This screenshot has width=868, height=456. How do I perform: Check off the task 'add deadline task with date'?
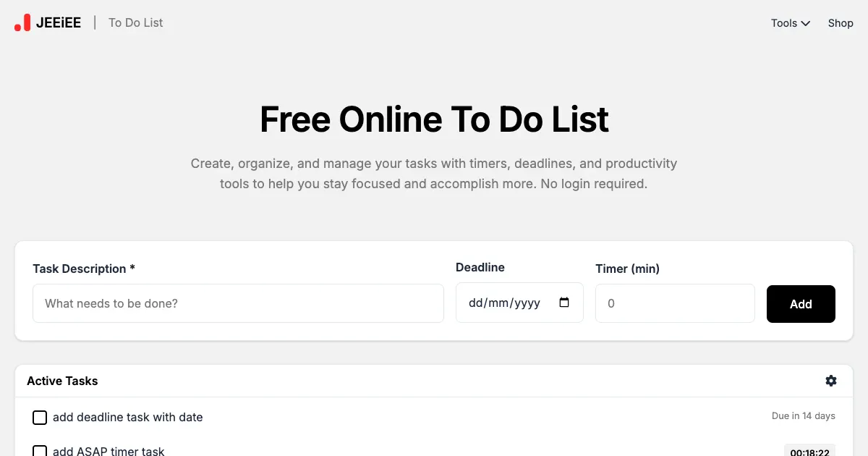(40, 418)
